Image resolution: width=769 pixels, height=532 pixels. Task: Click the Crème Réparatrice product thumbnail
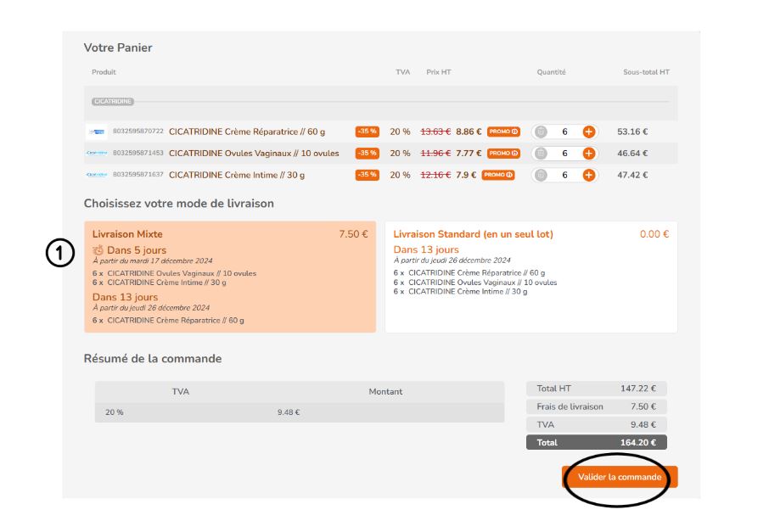96,132
